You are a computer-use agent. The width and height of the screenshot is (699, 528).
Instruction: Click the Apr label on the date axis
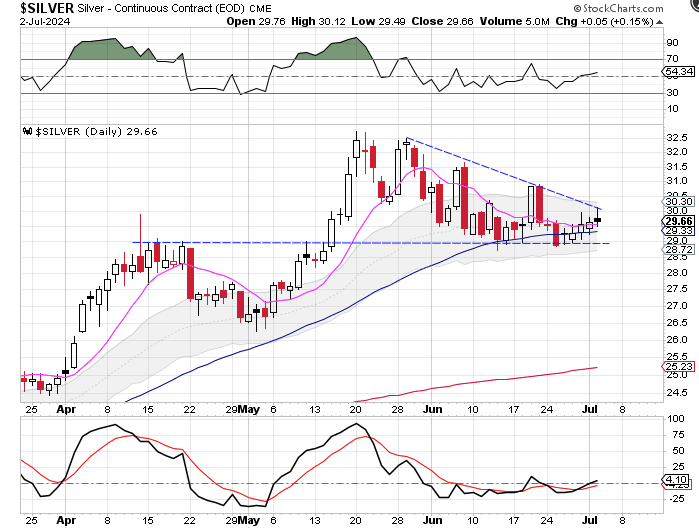pos(65,409)
